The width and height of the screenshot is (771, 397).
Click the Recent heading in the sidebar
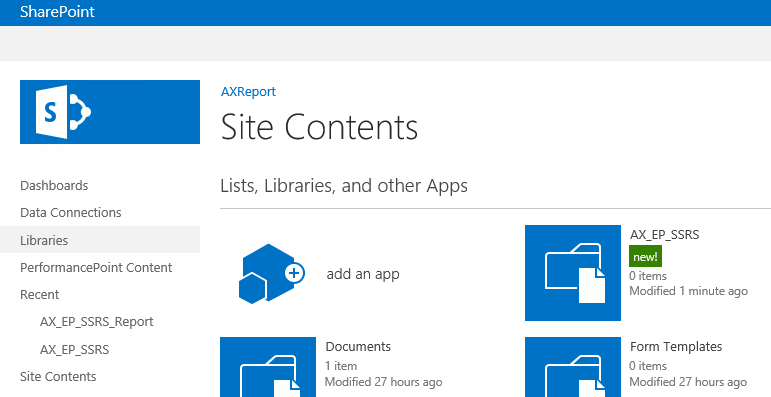39,295
